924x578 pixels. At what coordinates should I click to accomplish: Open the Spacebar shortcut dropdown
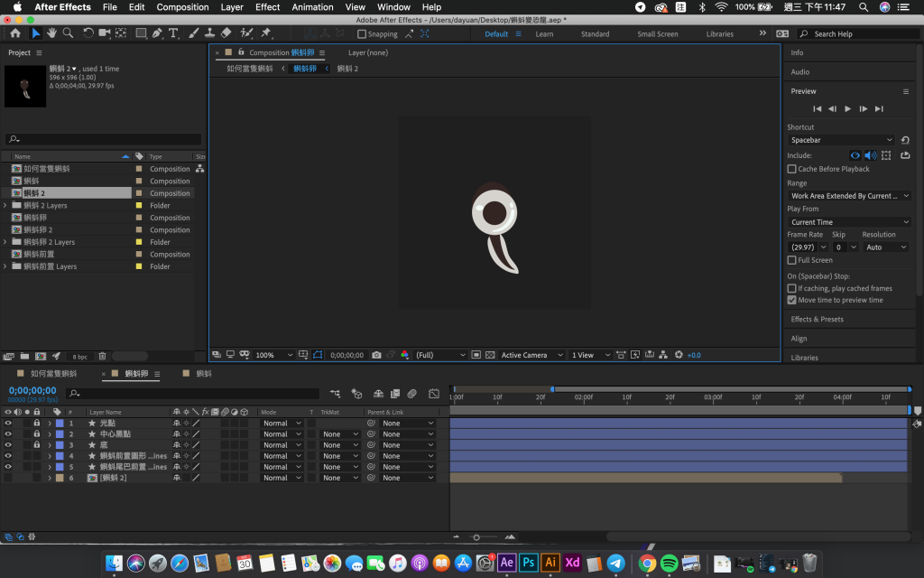click(x=840, y=140)
